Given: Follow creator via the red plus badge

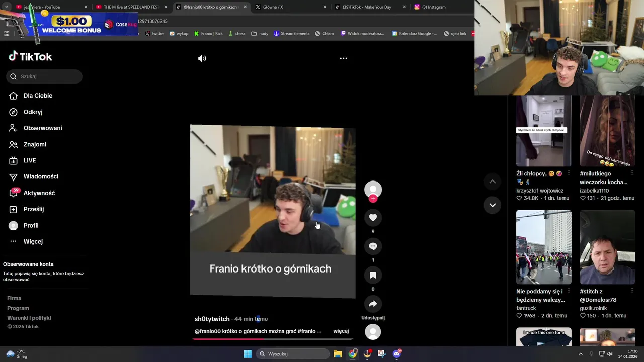Looking at the screenshot, I should (373, 199).
